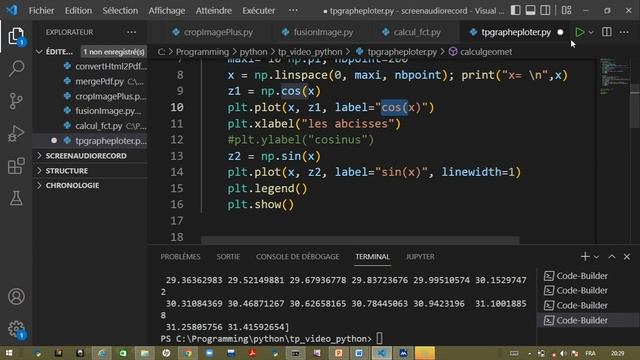Screen dimensions: 640x360
Task: Open Source Control view
Action: [x=16, y=101]
